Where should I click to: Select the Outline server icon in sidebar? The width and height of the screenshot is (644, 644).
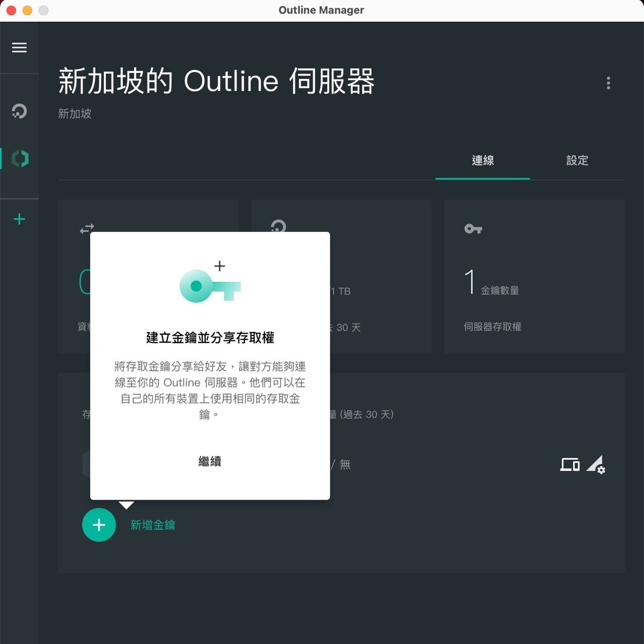(x=20, y=159)
